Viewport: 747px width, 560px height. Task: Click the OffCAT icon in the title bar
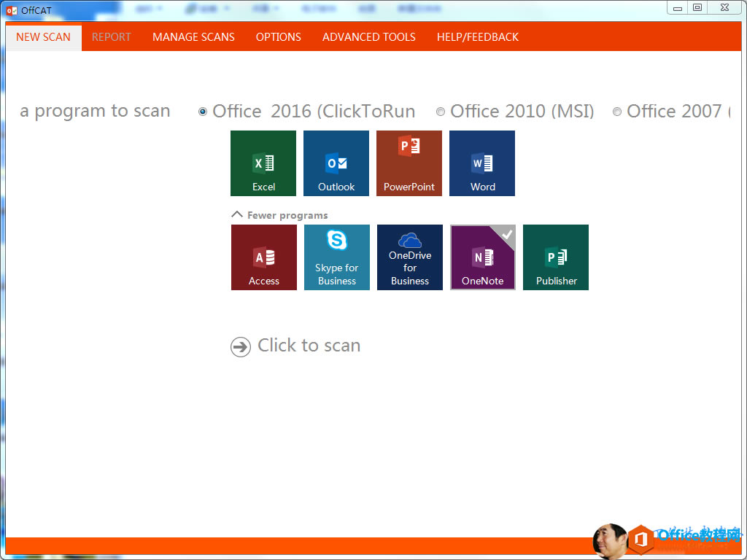(x=10, y=10)
